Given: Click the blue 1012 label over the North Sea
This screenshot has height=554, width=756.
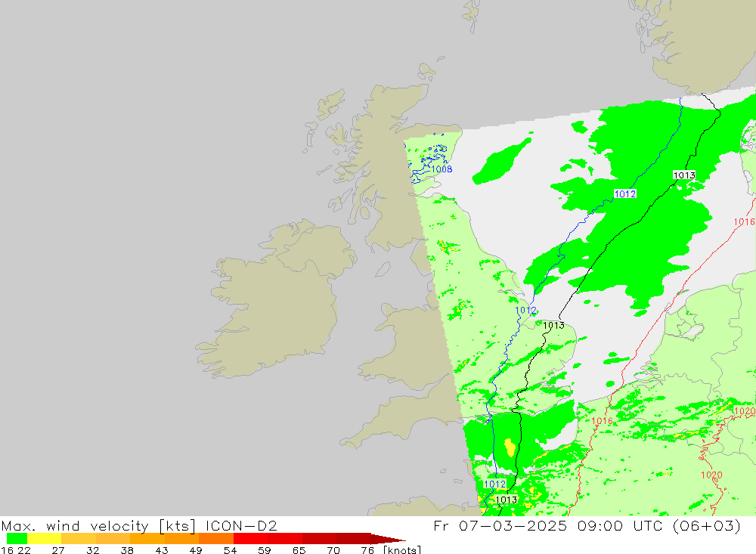Looking at the screenshot, I should pyautogui.click(x=625, y=193).
